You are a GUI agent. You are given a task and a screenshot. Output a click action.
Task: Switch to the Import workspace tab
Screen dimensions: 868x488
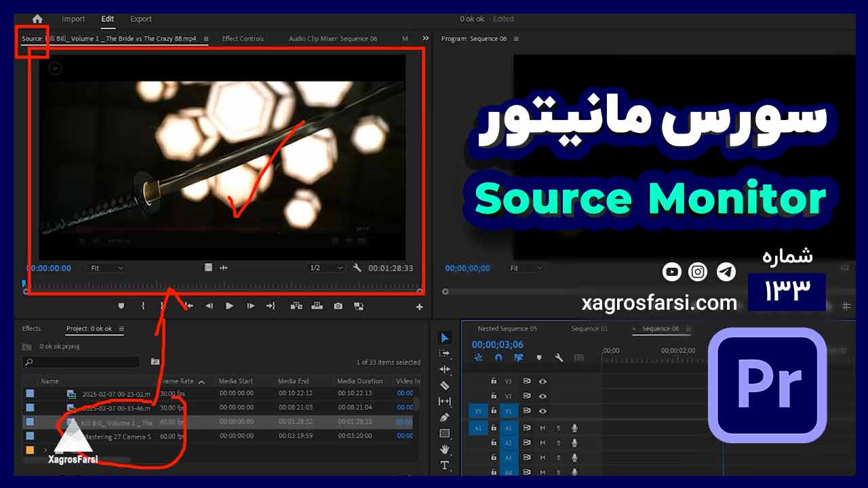coord(73,19)
